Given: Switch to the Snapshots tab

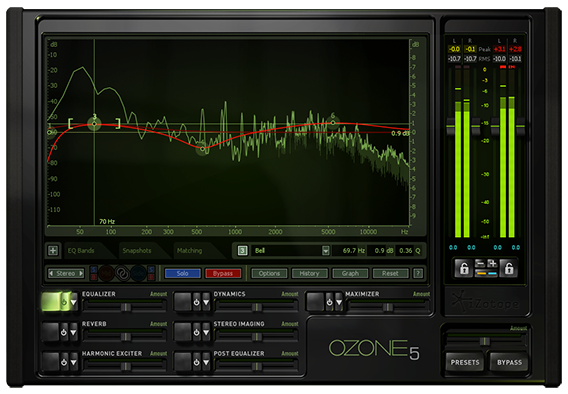Looking at the screenshot, I should point(137,251).
